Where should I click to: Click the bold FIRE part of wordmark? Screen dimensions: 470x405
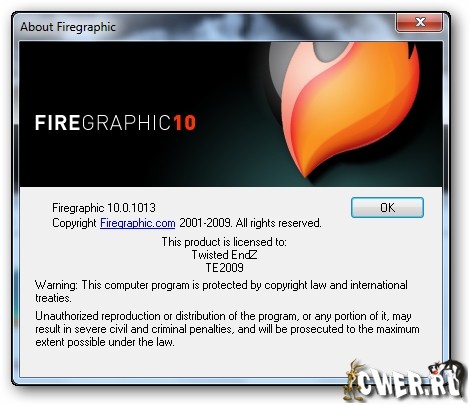coord(57,122)
